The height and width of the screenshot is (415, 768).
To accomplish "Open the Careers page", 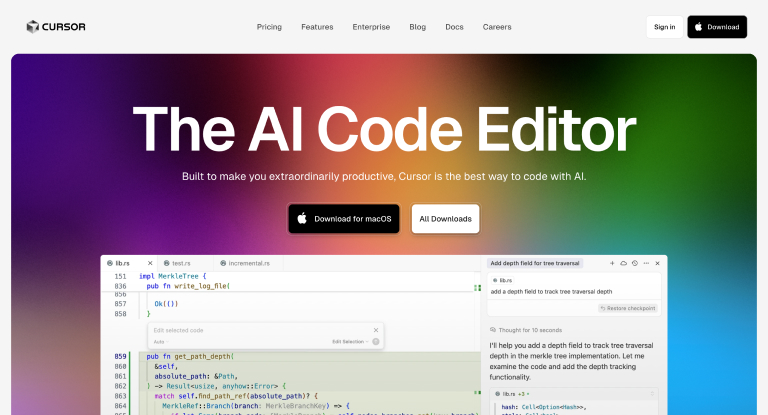I will coord(497,27).
